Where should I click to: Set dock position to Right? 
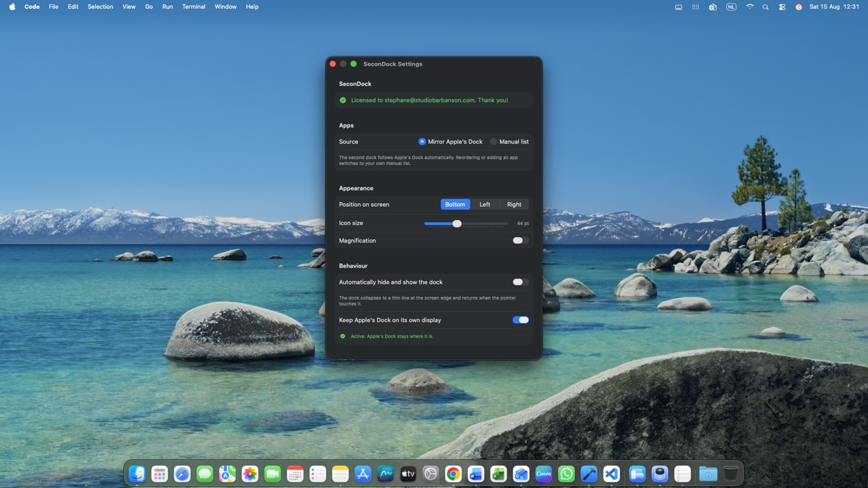tap(515, 204)
